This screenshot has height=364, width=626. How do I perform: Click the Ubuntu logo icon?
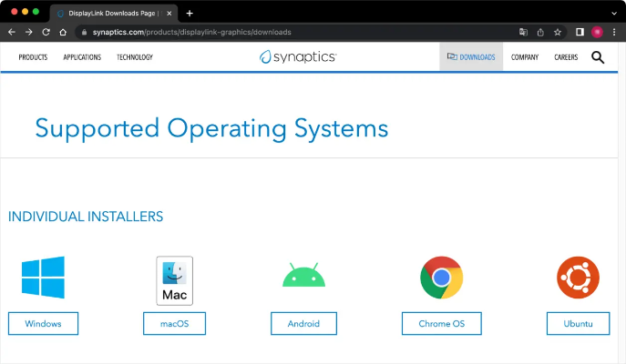578,278
